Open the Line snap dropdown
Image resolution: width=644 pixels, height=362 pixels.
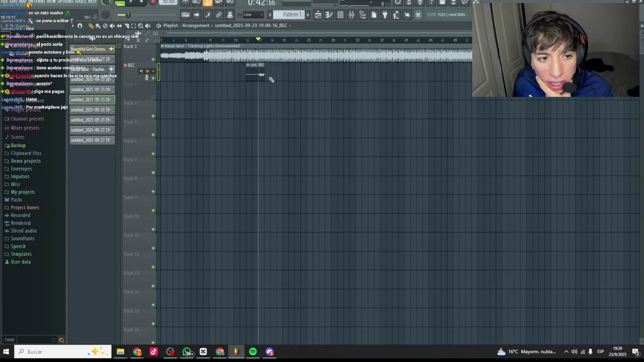[254, 15]
